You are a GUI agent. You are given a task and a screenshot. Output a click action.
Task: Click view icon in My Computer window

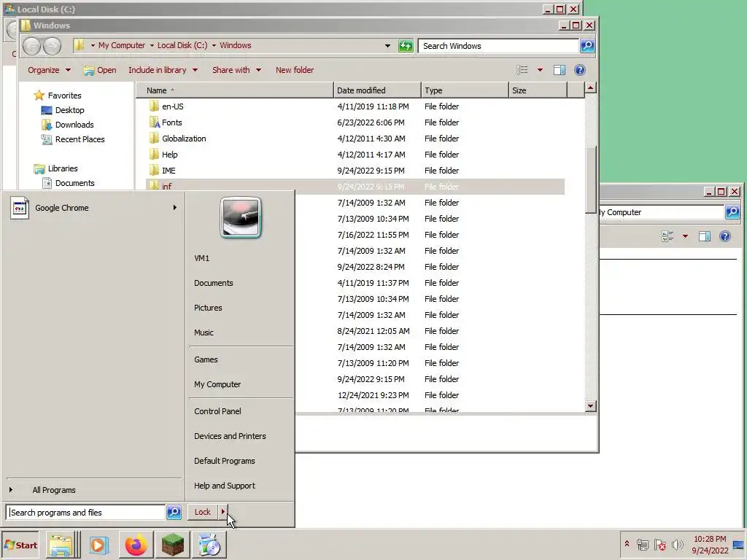tap(667, 236)
